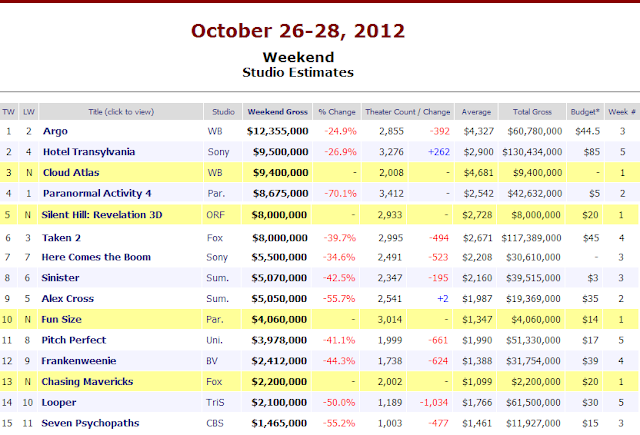Sort by the Budget* column header
The width and height of the screenshot is (640, 435).
585,112
